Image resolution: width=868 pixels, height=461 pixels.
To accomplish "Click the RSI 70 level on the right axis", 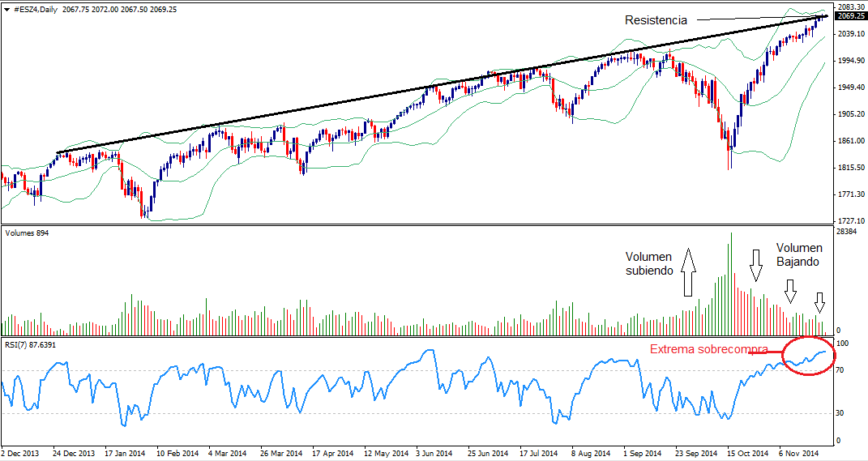I will 842,370.
